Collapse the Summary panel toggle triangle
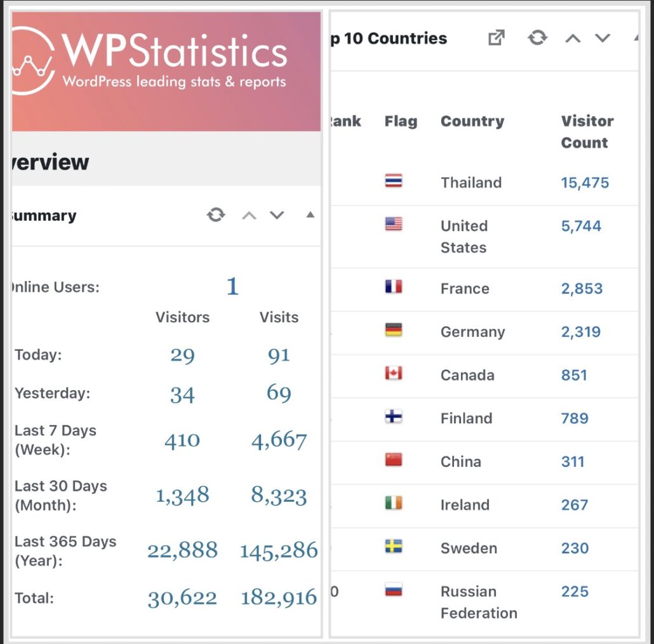The image size is (654, 644). coord(310,215)
